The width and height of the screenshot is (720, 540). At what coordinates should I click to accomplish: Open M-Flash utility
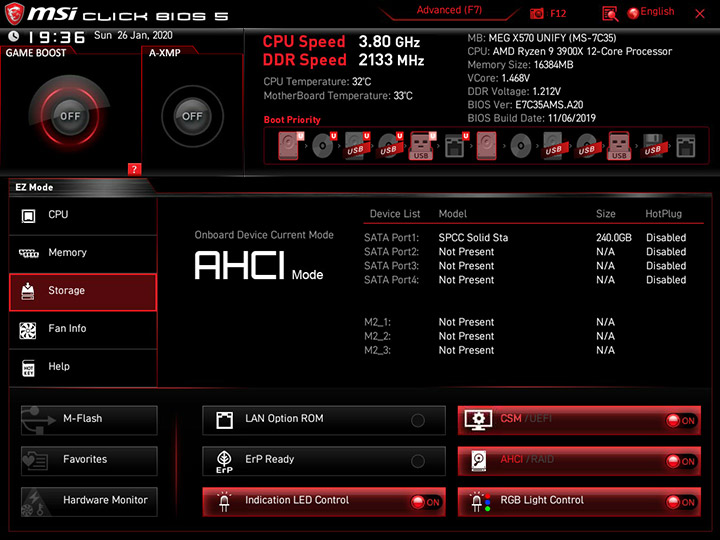click(x=89, y=420)
